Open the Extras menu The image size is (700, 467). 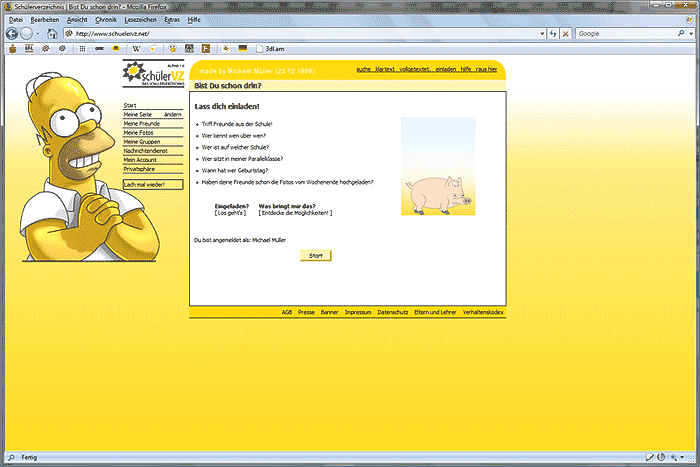point(172,20)
